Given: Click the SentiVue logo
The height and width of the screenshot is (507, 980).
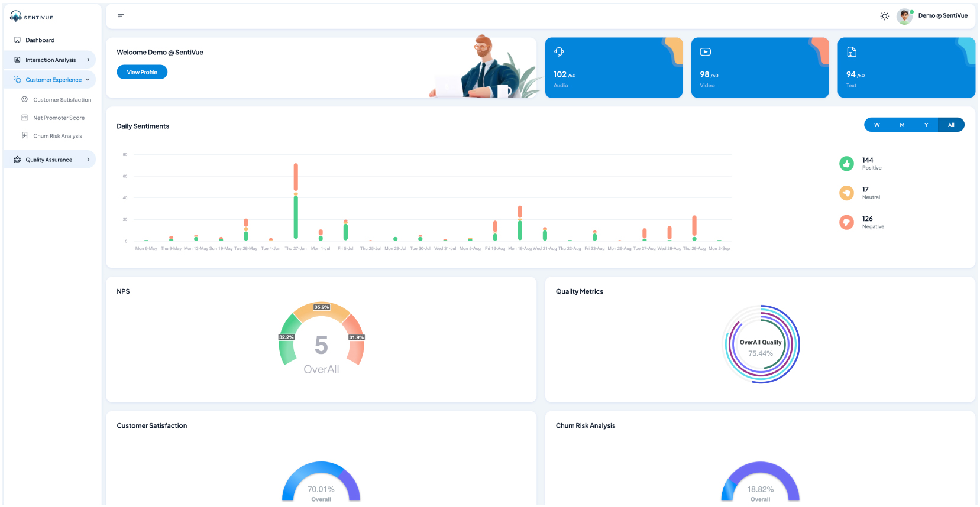Looking at the screenshot, I should tap(32, 17).
